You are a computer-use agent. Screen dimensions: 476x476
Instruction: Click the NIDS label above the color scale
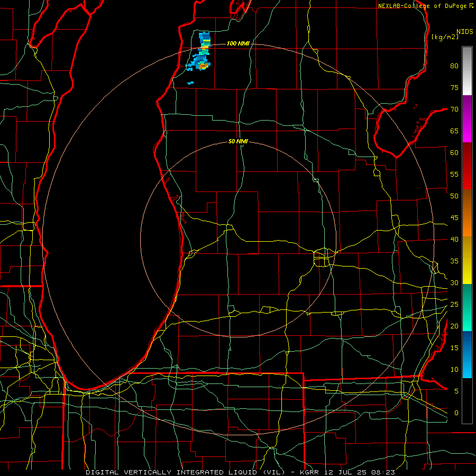click(x=464, y=32)
